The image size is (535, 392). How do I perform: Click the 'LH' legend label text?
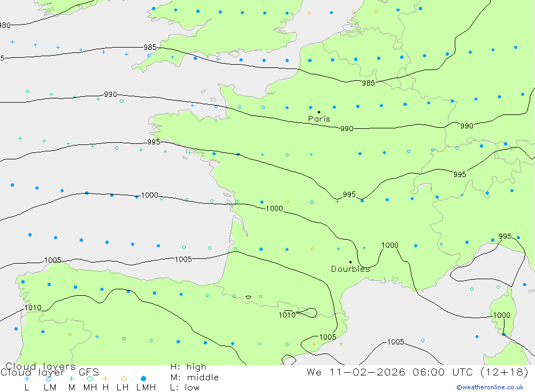[x=123, y=388]
